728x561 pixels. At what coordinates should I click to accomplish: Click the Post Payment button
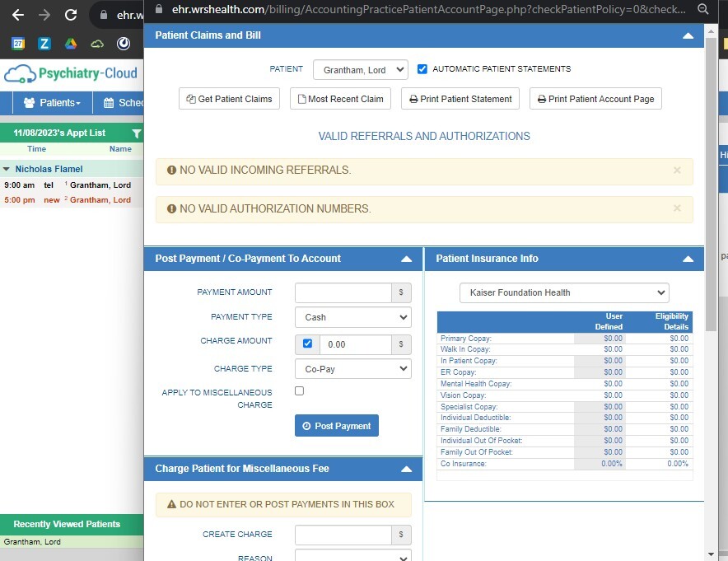point(336,426)
